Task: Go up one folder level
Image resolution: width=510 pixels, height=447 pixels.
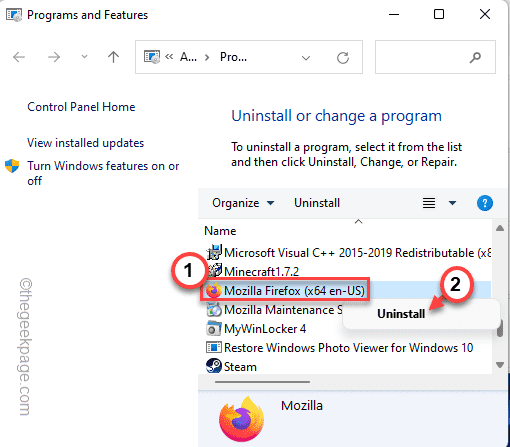Action: point(113,57)
